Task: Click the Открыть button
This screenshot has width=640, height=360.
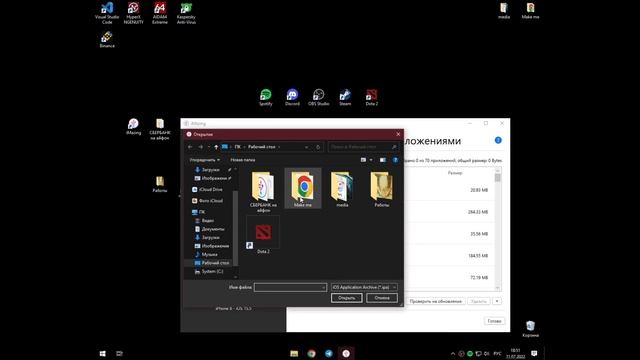Action: 346,298
